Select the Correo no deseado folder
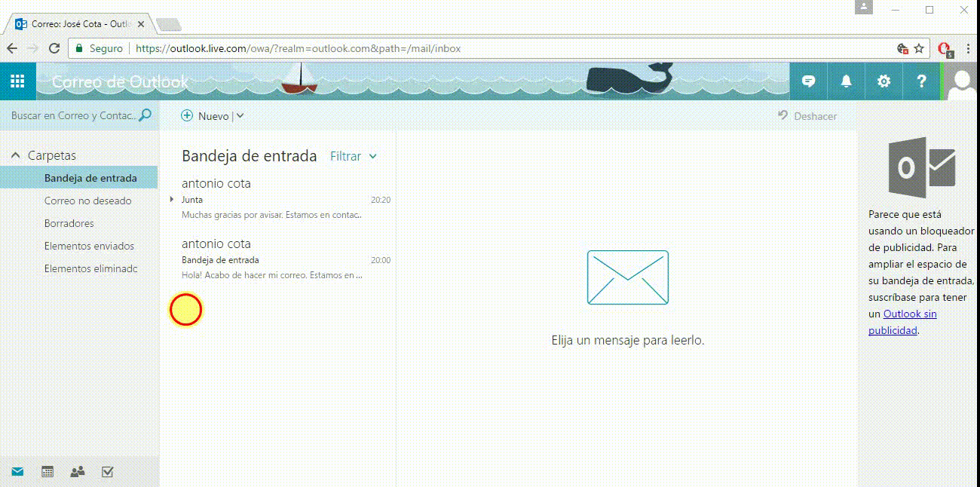The width and height of the screenshot is (980, 487). click(87, 201)
